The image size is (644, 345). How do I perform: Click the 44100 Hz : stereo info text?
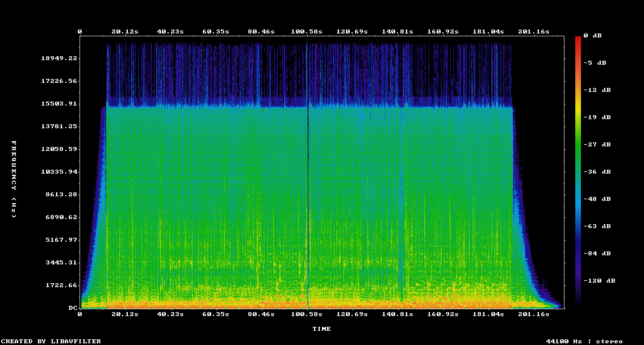pos(584,342)
